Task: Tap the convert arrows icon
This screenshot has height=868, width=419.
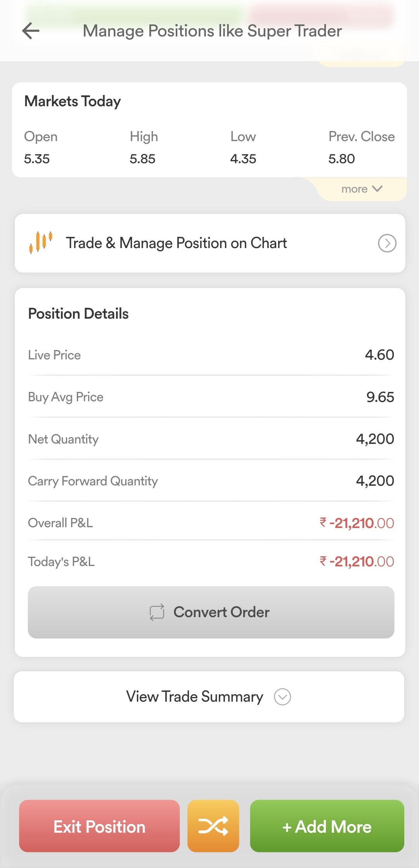Action: point(157,612)
